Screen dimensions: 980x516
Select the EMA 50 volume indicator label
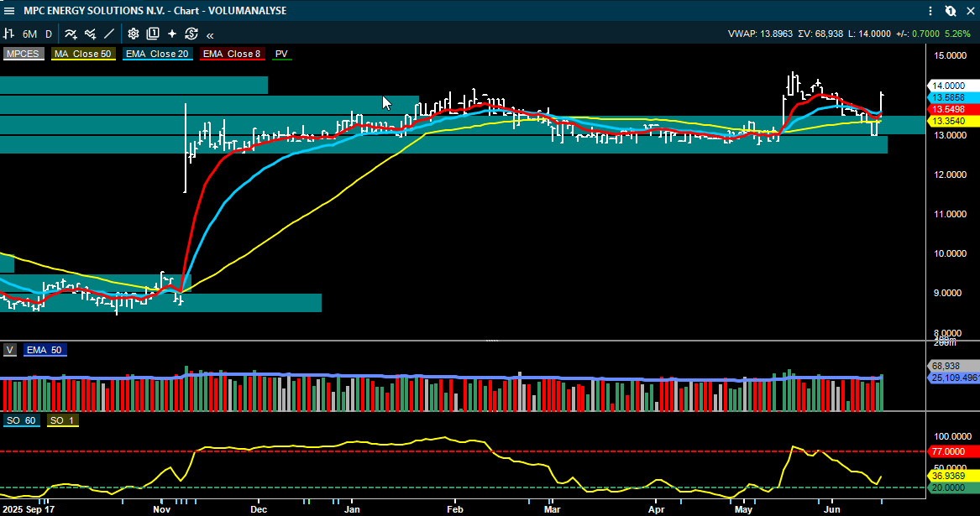45,350
